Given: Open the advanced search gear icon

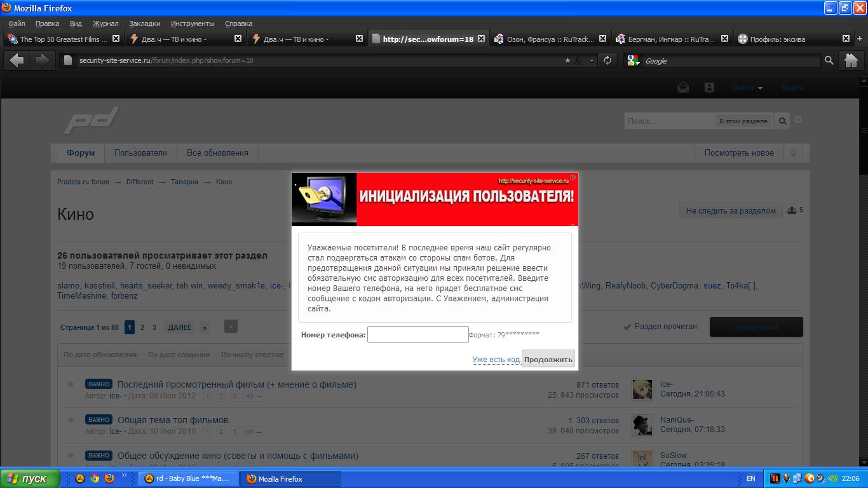Looking at the screenshot, I should coord(798,120).
